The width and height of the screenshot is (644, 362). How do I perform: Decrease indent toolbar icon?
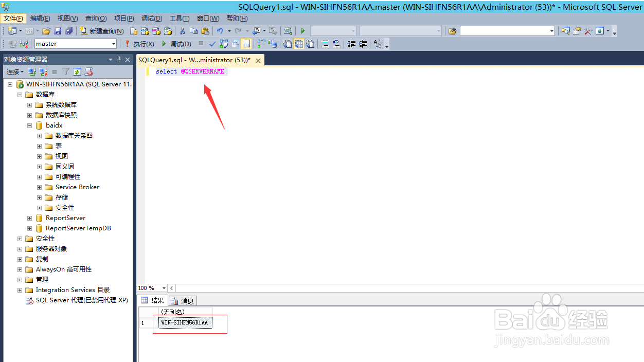(352, 44)
